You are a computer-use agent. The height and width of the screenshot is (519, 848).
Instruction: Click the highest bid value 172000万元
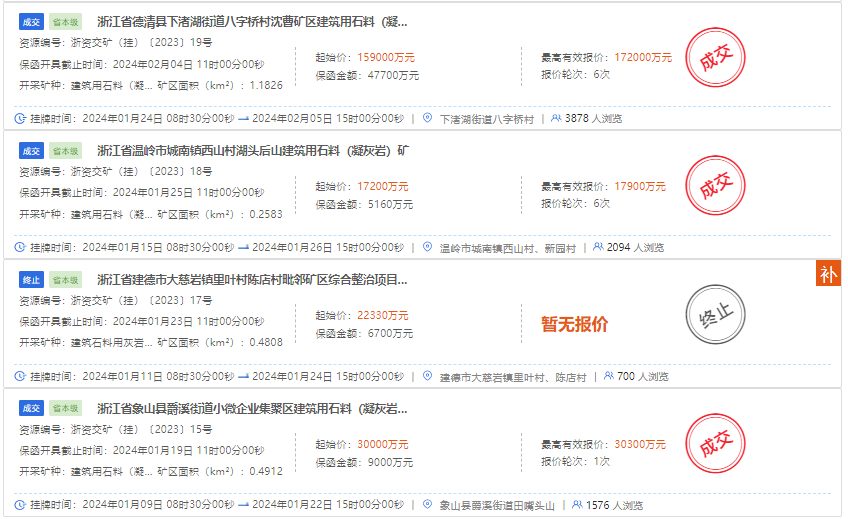click(643, 58)
